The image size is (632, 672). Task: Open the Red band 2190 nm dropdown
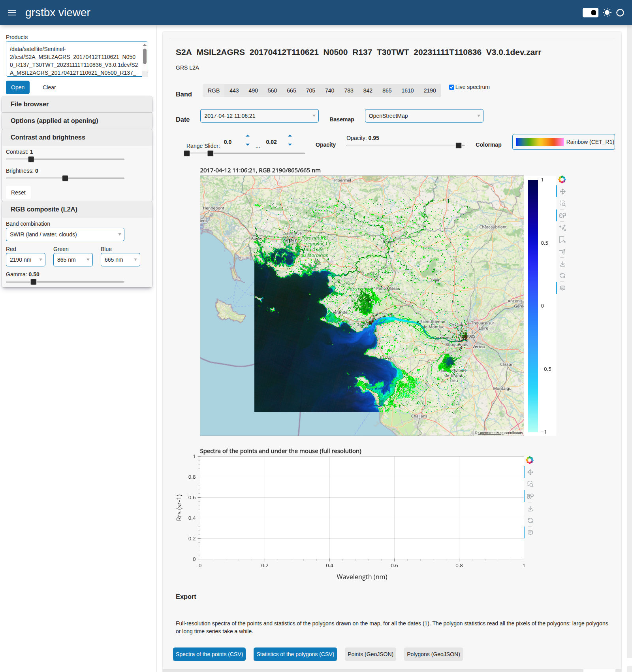(25, 260)
